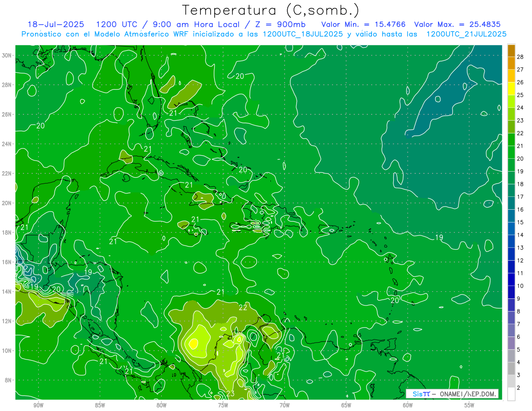The width and height of the screenshot is (532, 411).
Task: Click the "6" value on the color scale
Action: pos(519,337)
